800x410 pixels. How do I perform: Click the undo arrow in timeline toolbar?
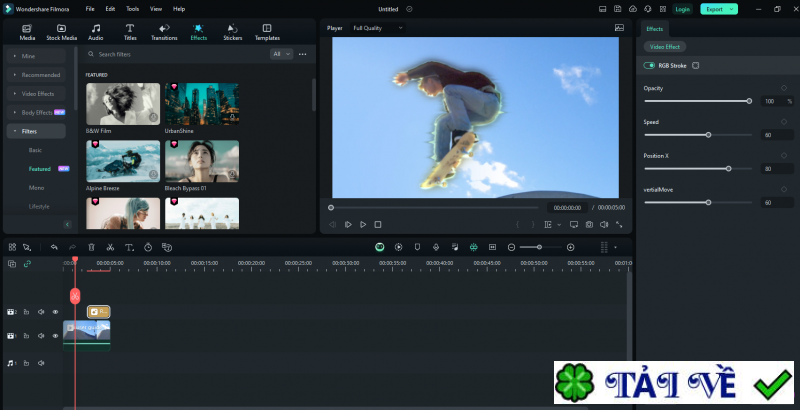click(54, 247)
